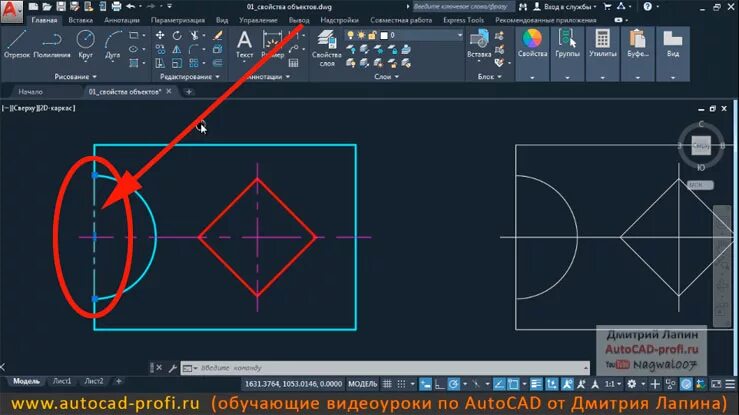Image resolution: width=739 pixels, height=415 pixels.
Task: Toggle lineweight display in status bar
Action: pos(536,384)
